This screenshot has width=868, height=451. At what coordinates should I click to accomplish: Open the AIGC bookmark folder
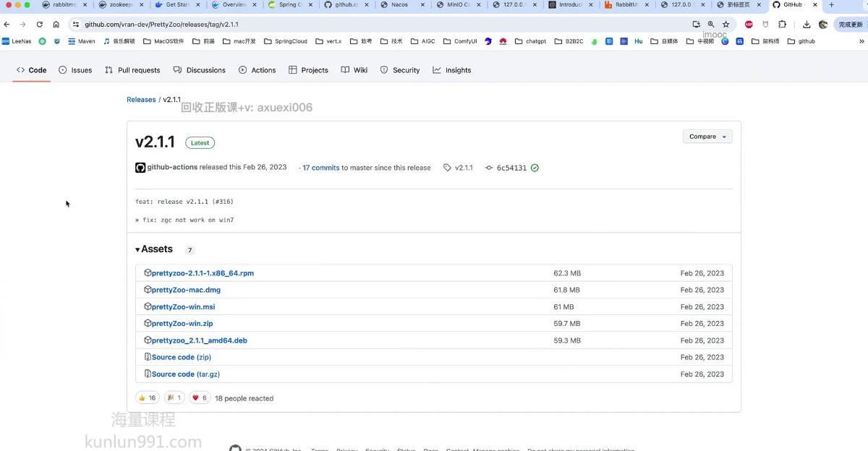[x=422, y=41]
